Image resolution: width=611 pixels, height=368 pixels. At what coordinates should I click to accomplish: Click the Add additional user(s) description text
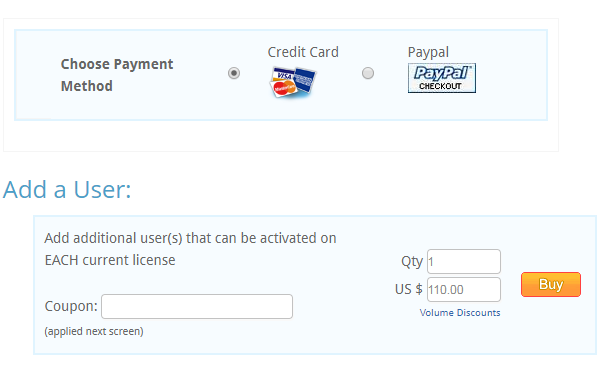(x=190, y=249)
